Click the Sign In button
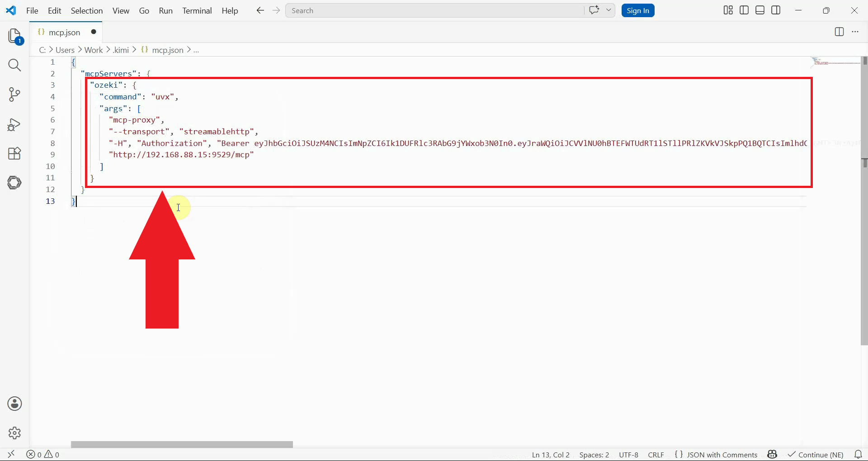Screen dimensions: 868x461 638,10
